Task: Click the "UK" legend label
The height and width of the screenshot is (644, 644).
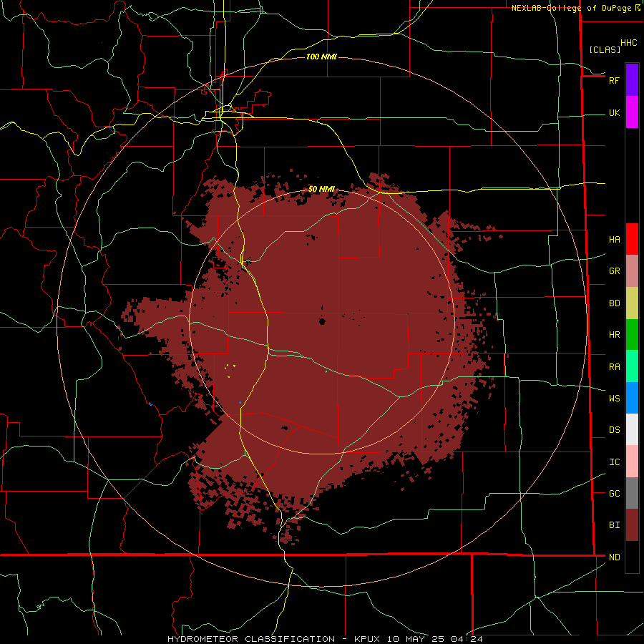Action: tap(614, 113)
